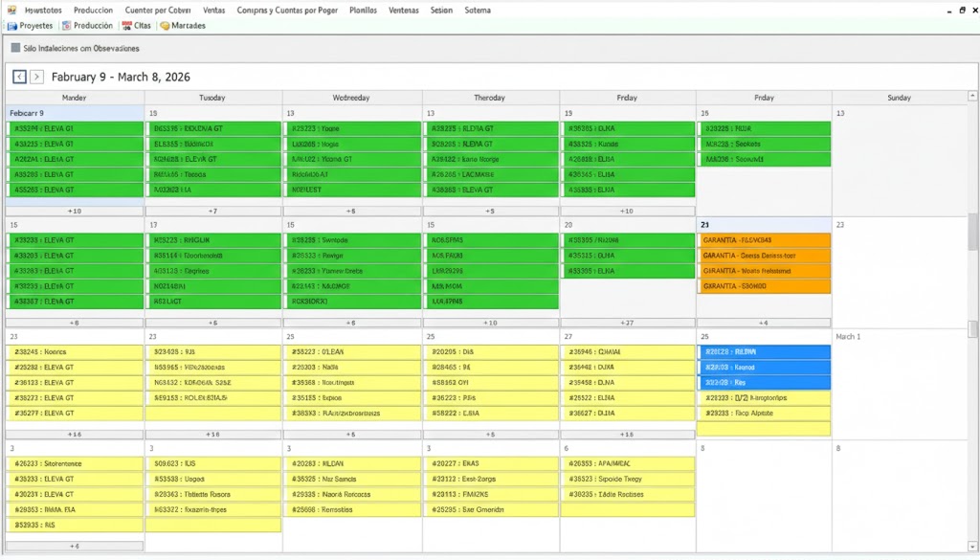The image size is (980, 560).
Task: Select the yellow event #26233
Action: 75,463
